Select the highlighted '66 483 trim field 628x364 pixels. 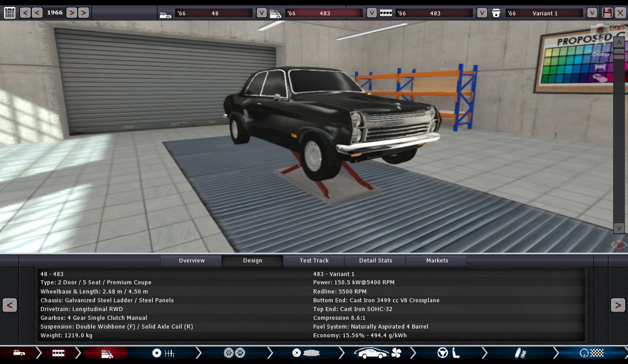[324, 13]
